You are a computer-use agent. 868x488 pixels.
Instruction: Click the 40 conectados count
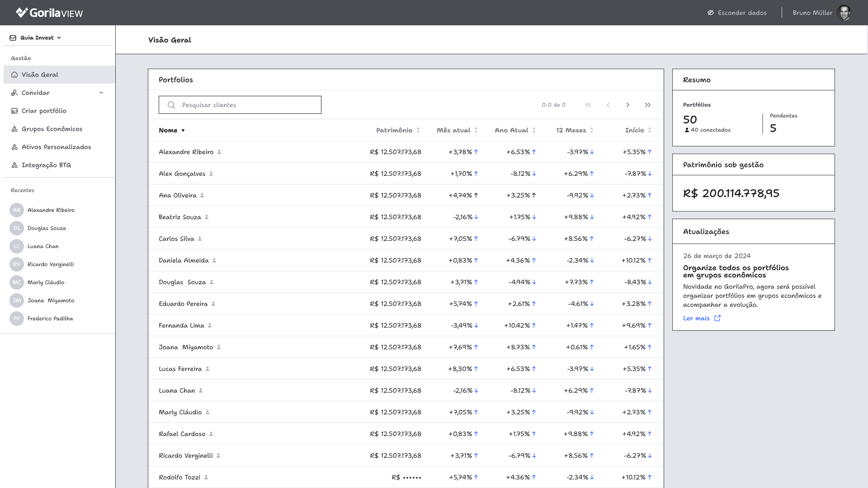tap(708, 130)
